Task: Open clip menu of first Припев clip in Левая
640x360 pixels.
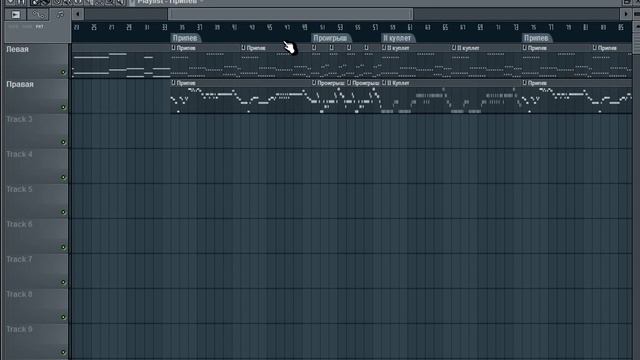Action: pos(173,48)
